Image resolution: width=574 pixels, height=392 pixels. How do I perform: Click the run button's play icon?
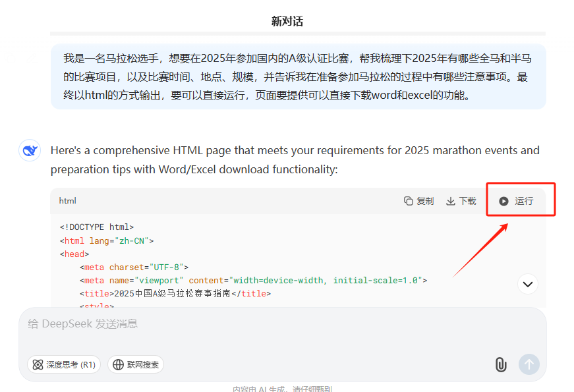pyautogui.click(x=503, y=201)
